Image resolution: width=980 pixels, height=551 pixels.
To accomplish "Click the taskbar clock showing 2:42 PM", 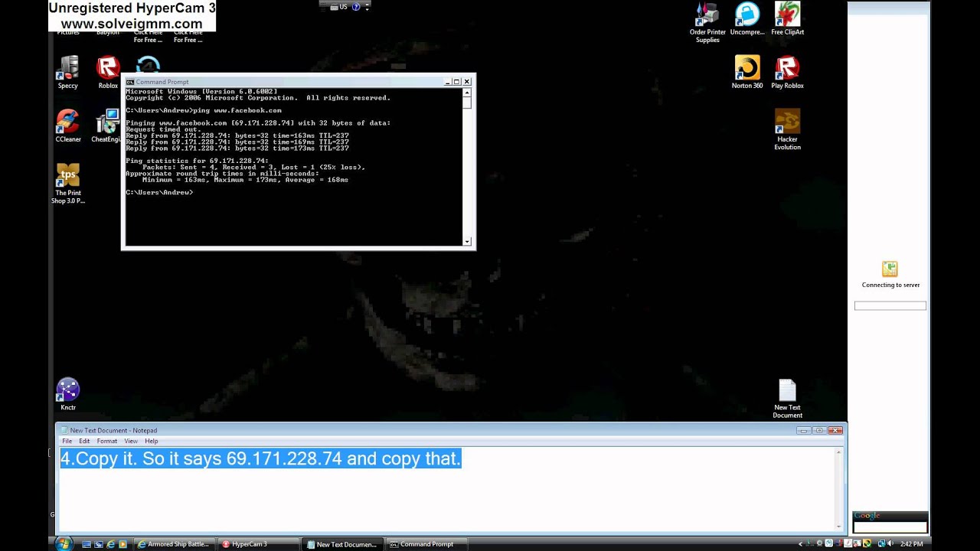I will pos(911,544).
